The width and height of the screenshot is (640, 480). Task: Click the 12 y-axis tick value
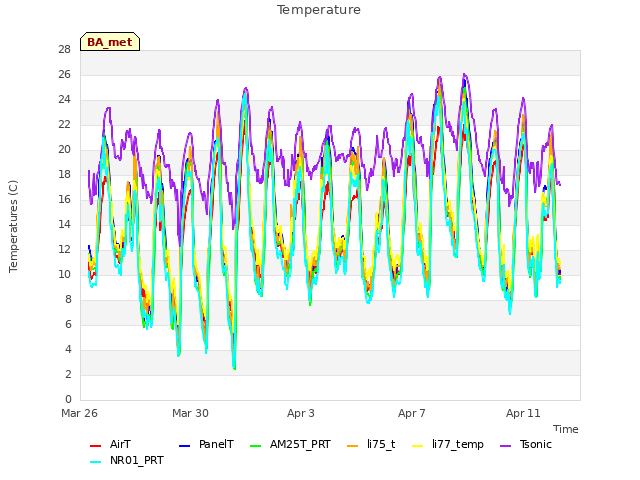coord(65,249)
